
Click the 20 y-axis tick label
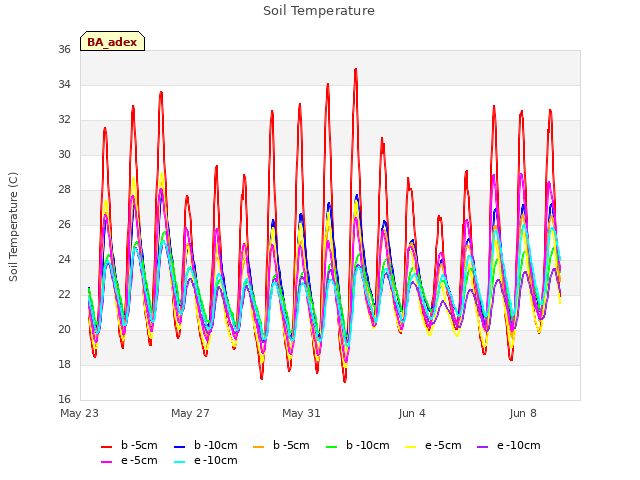(x=64, y=329)
